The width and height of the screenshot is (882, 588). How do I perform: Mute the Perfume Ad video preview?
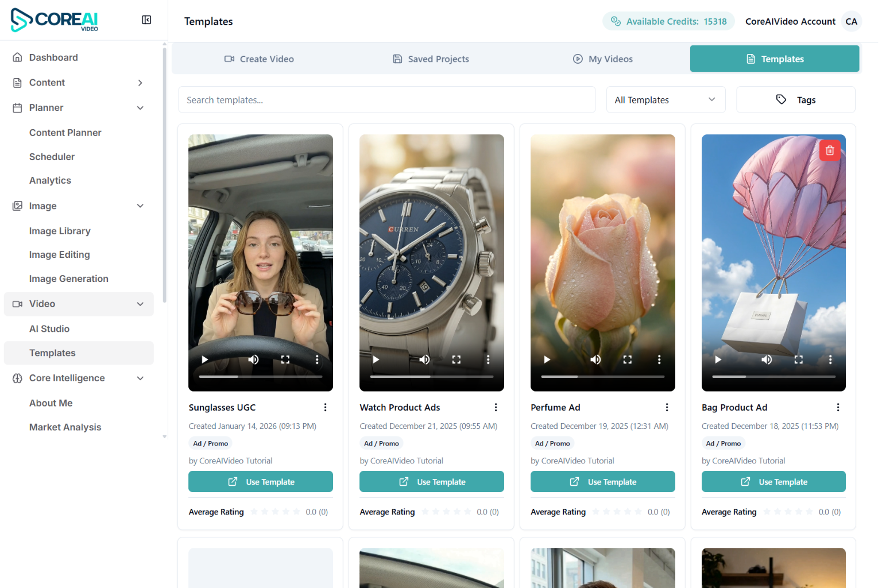pos(595,359)
